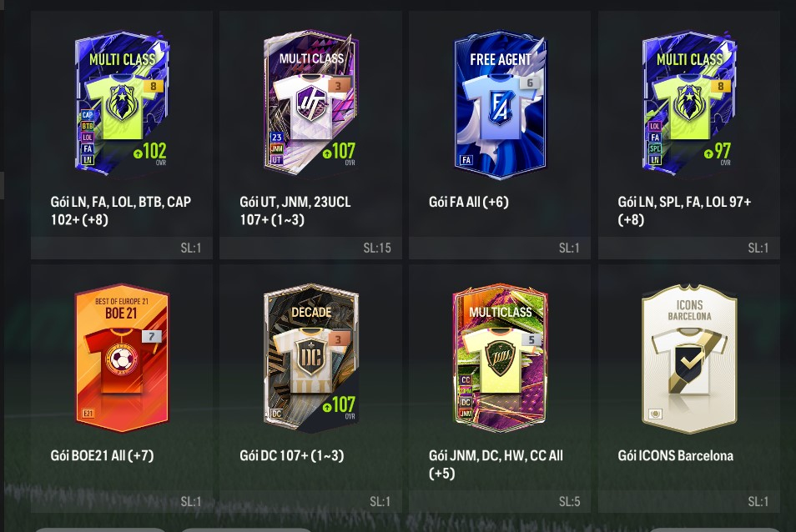Click the SL:5 quantity bar

pos(500,502)
